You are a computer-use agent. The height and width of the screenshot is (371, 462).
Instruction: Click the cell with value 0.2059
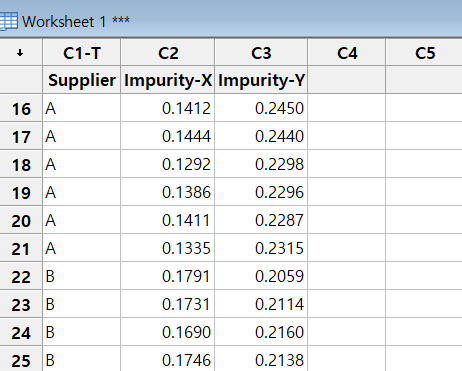pyautogui.click(x=261, y=276)
